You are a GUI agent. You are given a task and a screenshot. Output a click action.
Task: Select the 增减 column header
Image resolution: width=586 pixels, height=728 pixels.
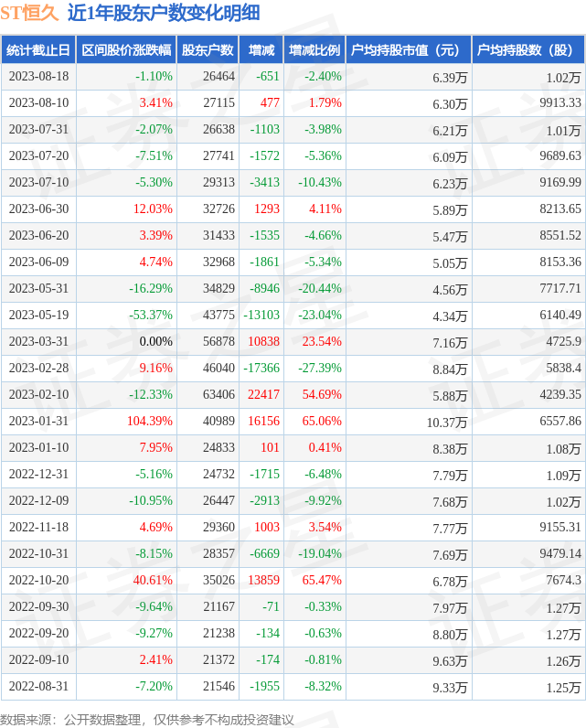tap(261, 49)
